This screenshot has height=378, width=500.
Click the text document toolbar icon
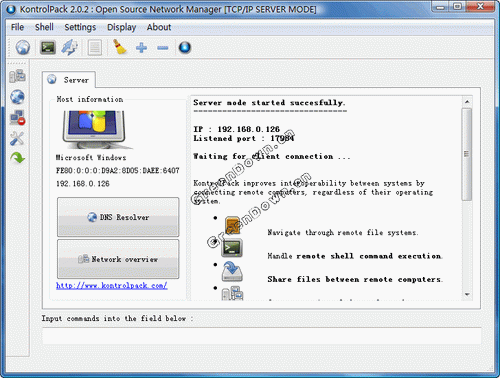(x=95, y=48)
